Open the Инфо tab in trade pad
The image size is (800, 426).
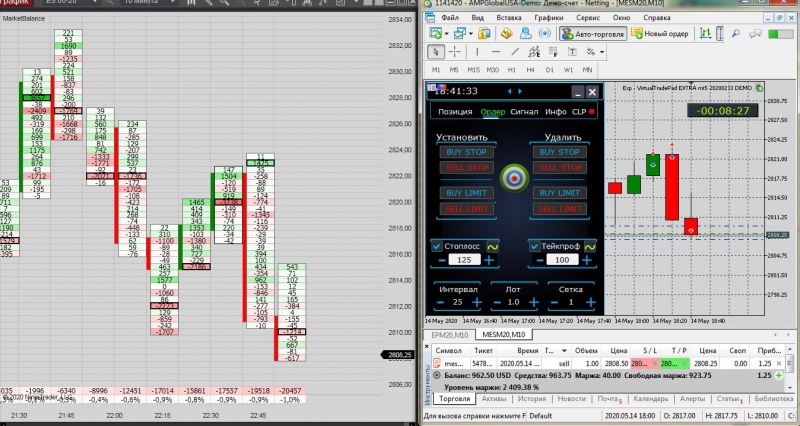555,112
